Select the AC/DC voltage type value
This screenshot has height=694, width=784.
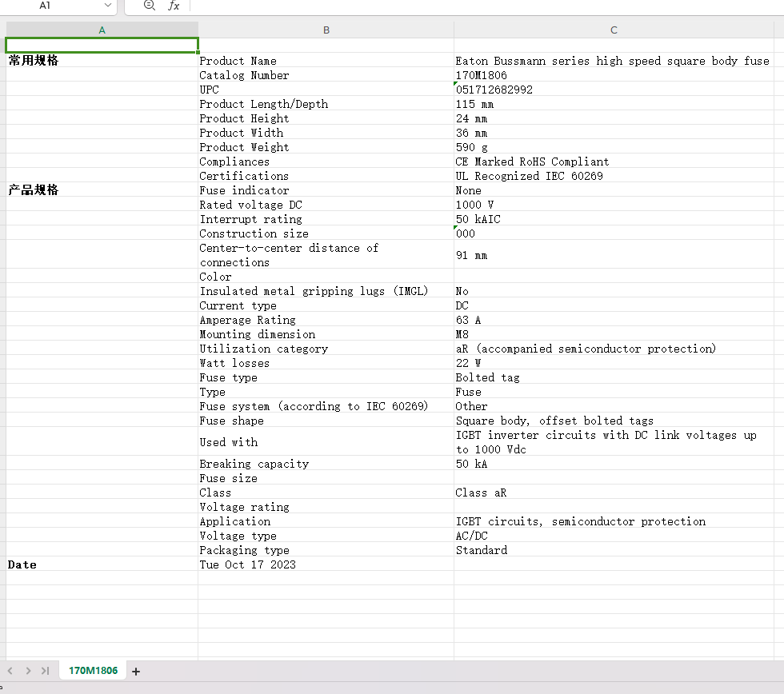pos(614,536)
